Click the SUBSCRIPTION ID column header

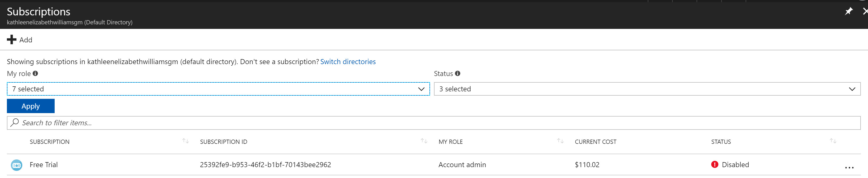pos(223,142)
